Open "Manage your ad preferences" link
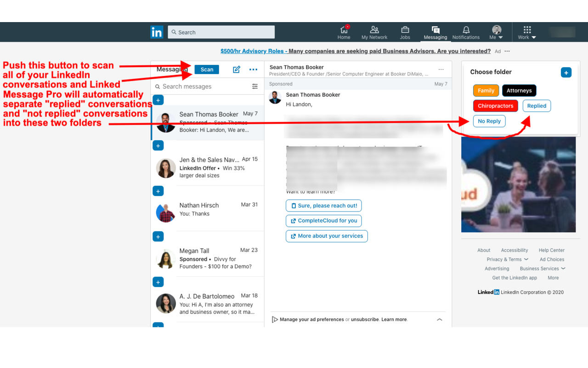Image resolution: width=588 pixels, height=368 pixels. (x=312, y=319)
